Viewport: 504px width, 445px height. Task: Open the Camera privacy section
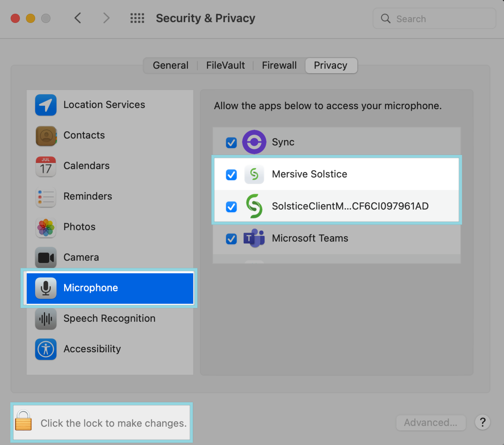click(x=81, y=258)
